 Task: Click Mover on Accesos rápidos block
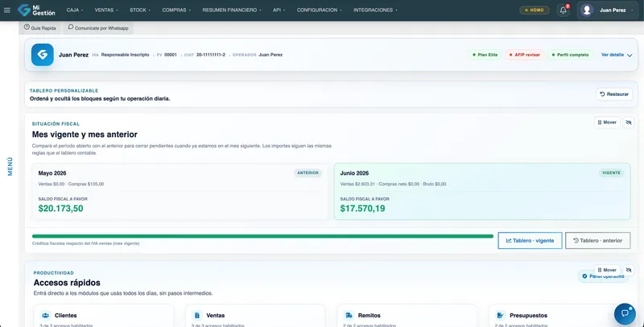[x=607, y=270]
